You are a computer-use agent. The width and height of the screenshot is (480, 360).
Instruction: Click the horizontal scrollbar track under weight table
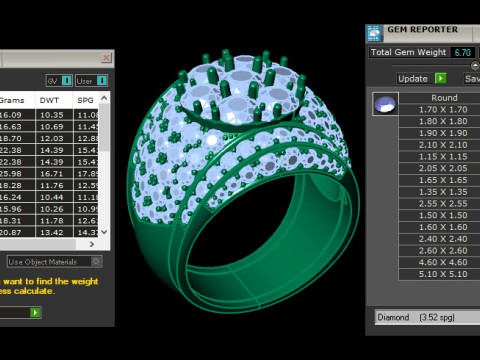pos(37,244)
